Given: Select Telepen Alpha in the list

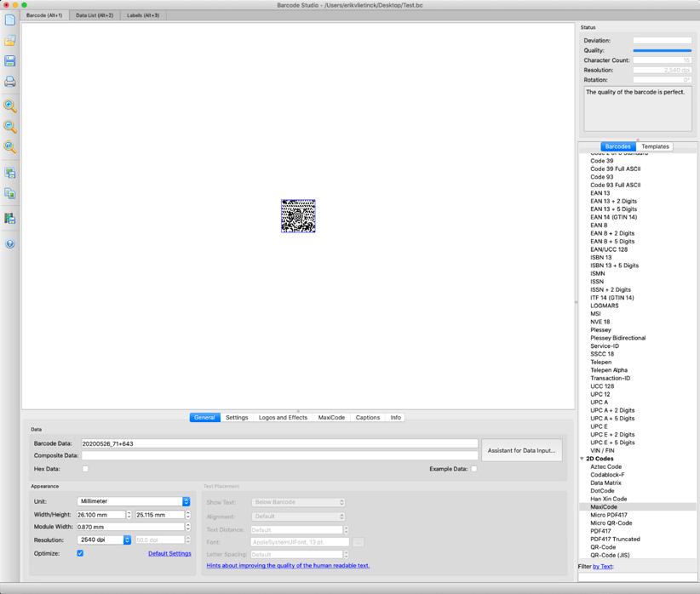Looking at the screenshot, I should (609, 370).
